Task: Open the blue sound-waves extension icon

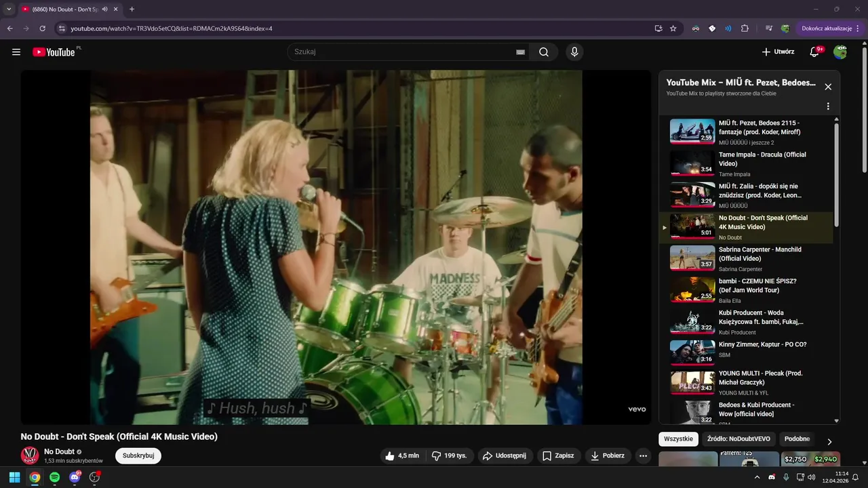Action: 728,28
